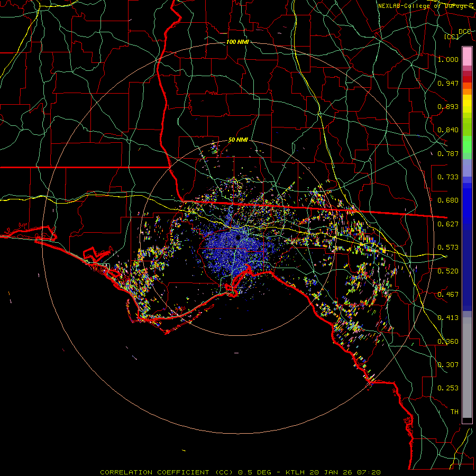The image size is (476, 476).
Task: Select the 0.733 scale value
Action: pos(448,177)
